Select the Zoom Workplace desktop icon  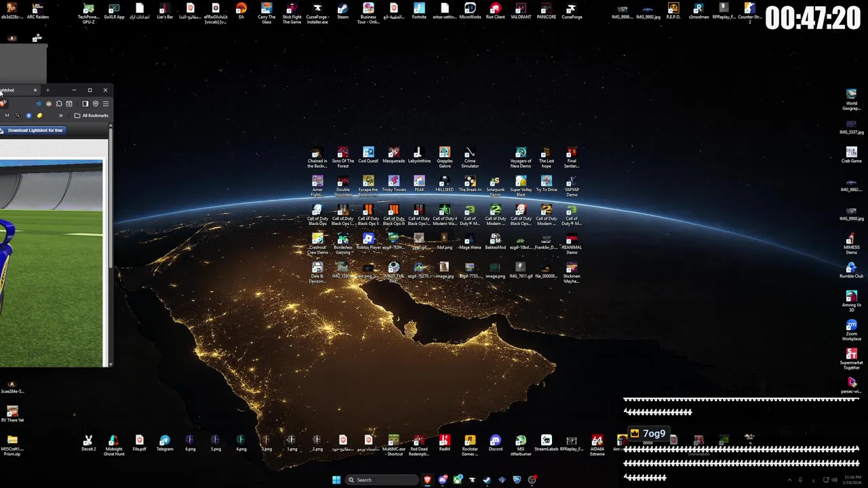click(851, 330)
